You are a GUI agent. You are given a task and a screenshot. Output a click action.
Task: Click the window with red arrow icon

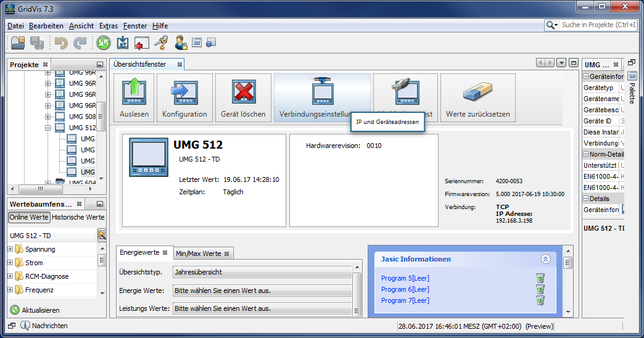coord(142,43)
